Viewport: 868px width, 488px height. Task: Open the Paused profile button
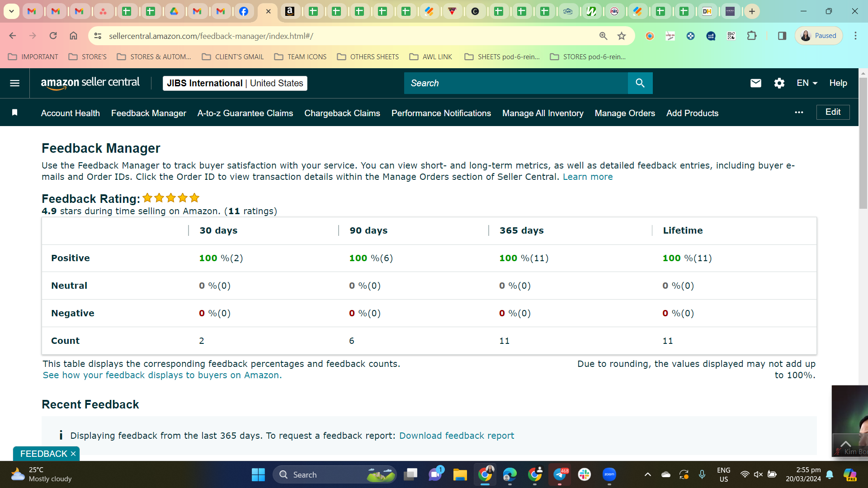tap(819, 36)
